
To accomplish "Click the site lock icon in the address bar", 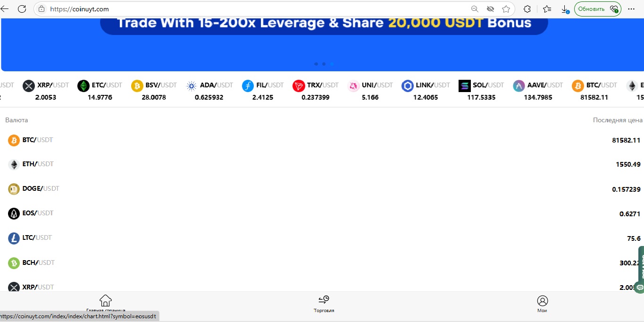I will 42,9.
